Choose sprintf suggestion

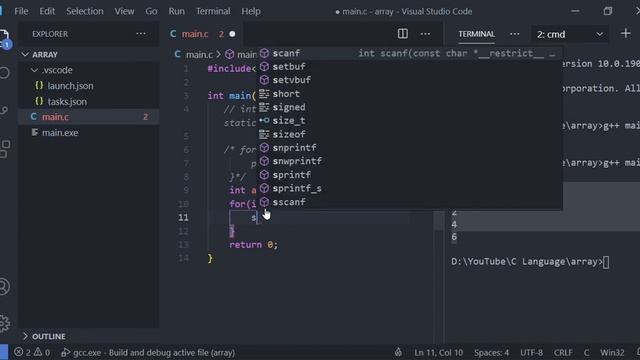[x=411, y=175]
